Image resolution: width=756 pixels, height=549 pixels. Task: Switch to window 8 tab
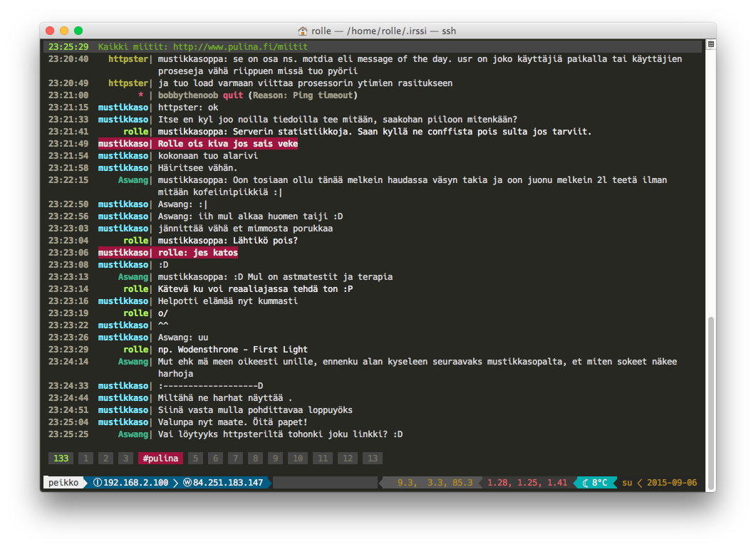coord(256,459)
